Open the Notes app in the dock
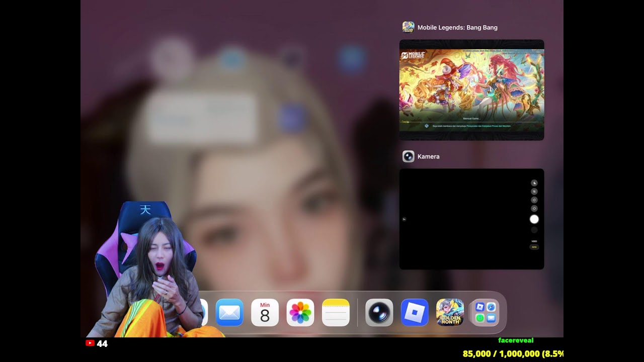644x362 pixels. tap(336, 312)
